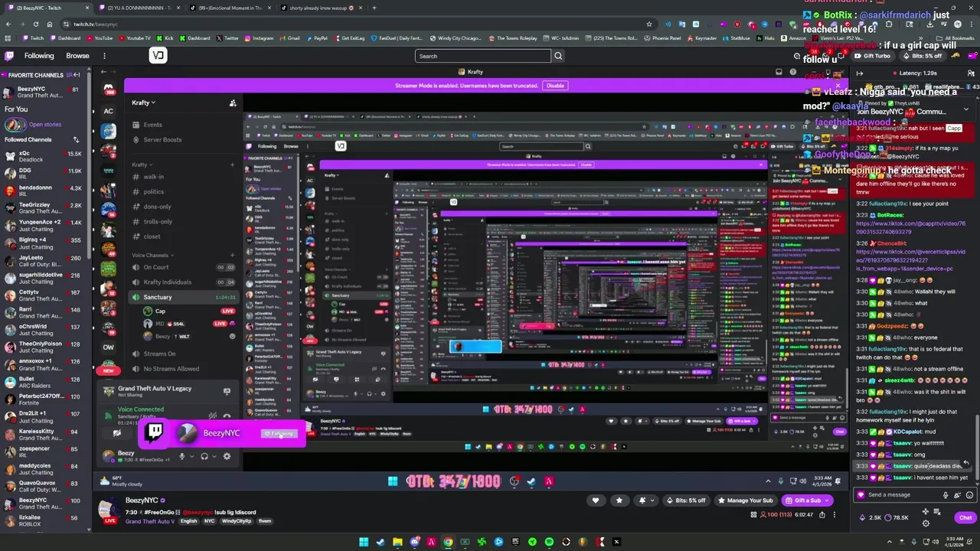Image resolution: width=980 pixels, height=551 pixels.
Task: Expand the All Bookmarks folder
Action: coord(957,37)
